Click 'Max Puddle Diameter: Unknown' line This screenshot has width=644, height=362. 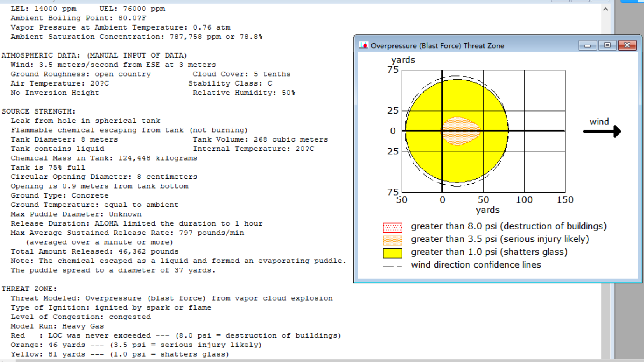(x=76, y=214)
